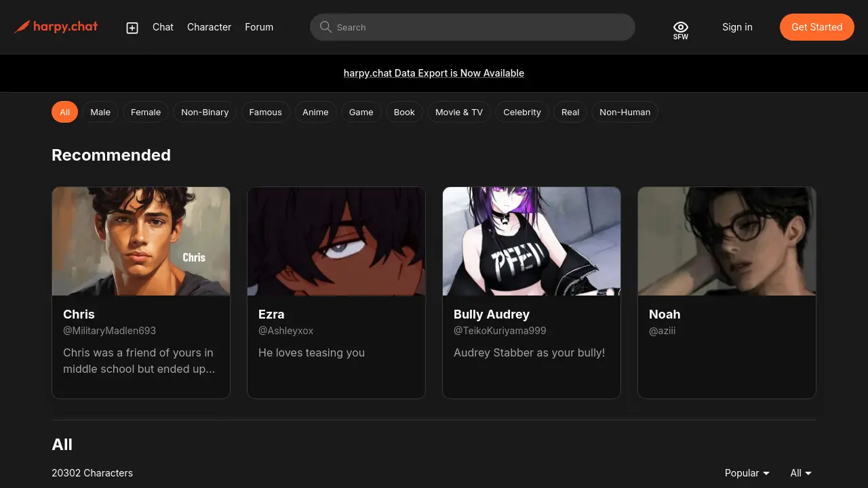Expand the All characters dropdown
The height and width of the screenshot is (488, 868).
pyautogui.click(x=800, y=472)
